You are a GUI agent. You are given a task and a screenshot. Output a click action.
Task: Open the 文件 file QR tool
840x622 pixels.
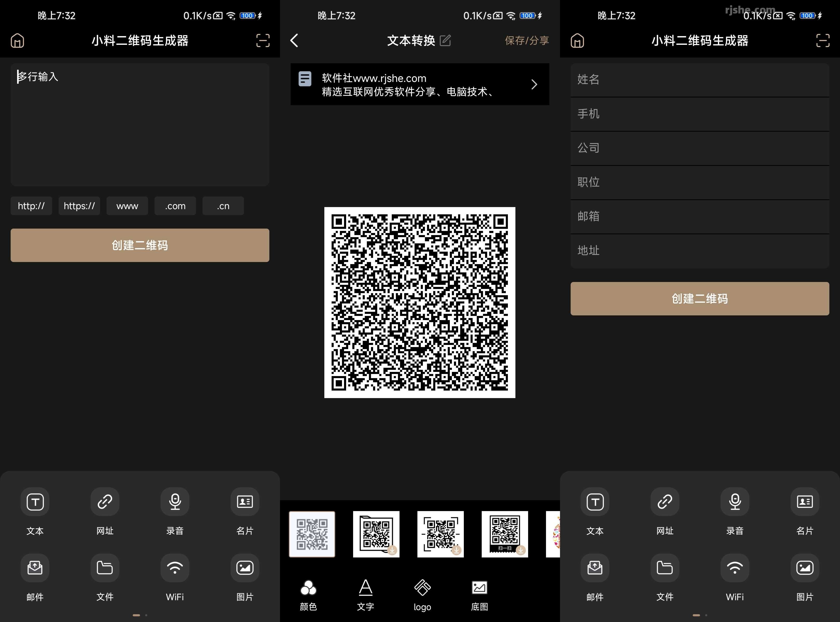point(105,578)
